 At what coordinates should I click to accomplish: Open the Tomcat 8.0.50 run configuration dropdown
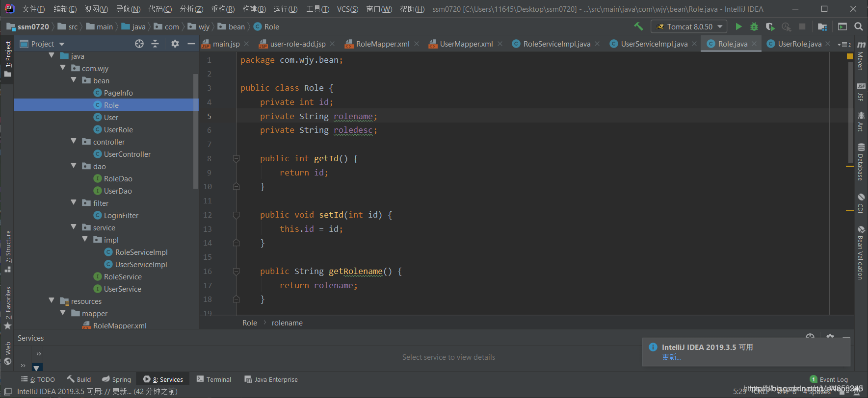click(688, 26)
